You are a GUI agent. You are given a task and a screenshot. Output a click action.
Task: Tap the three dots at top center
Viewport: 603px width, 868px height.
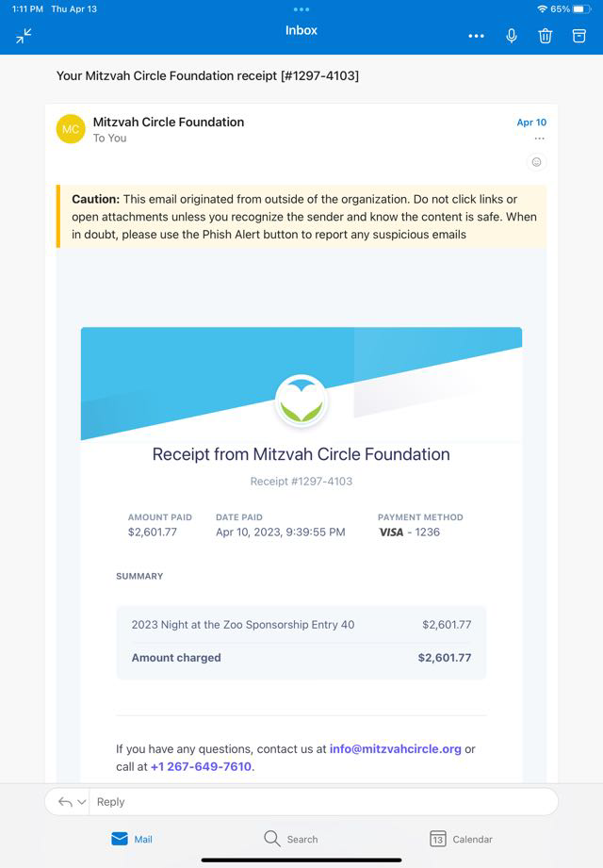301,9
